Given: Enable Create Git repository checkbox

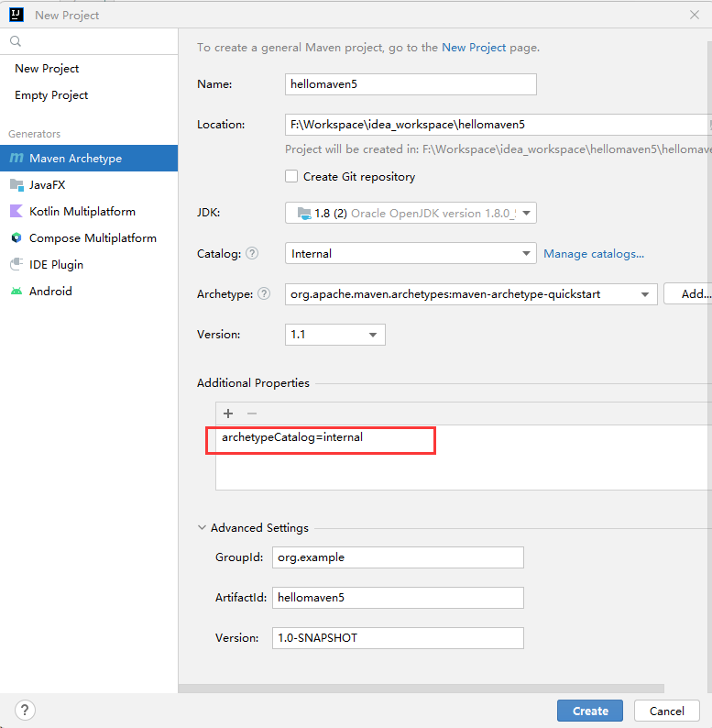Looking at the screenshot, I should (x=291, y=176).
